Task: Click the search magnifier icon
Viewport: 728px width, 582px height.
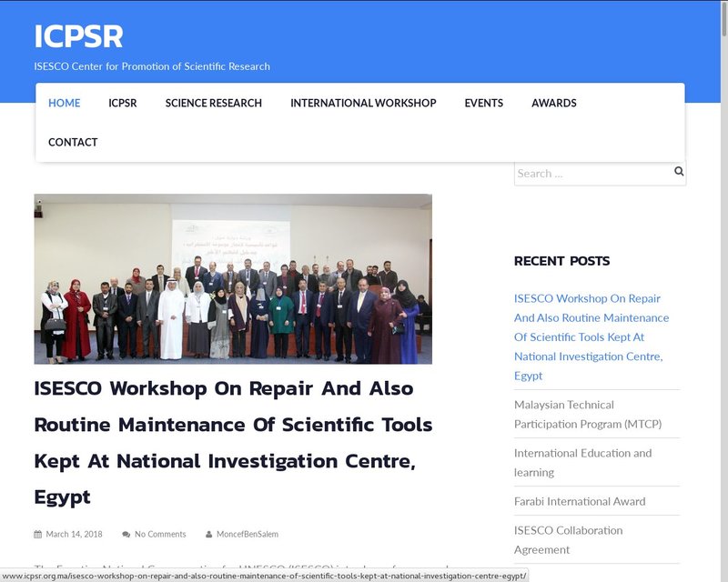Action: click(679, 171)
